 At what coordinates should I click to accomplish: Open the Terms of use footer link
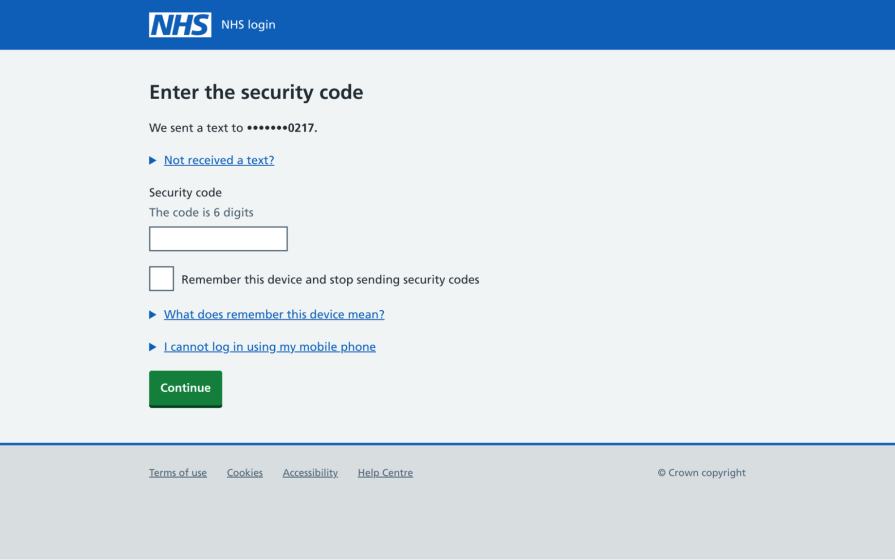[178, 473]
